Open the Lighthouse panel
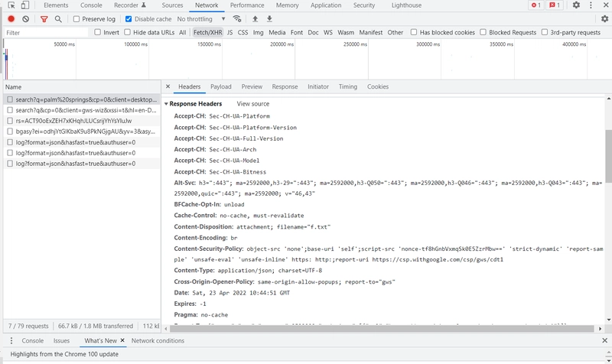612x364 pixels. click(x=406, y=5)
